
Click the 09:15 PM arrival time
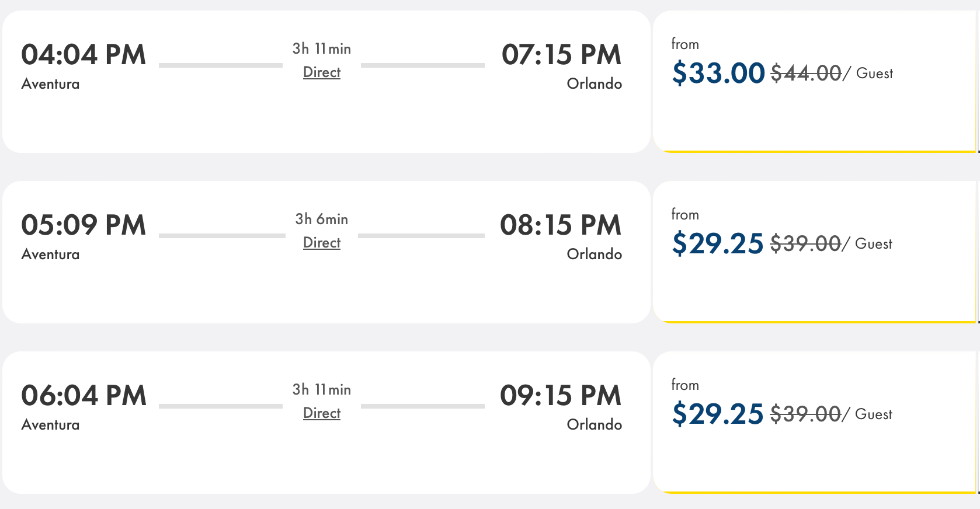(561, 396)
